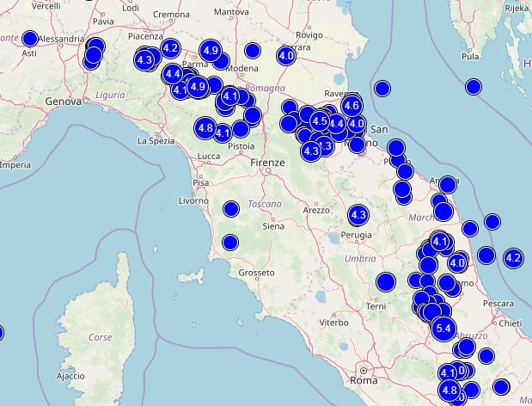The width and height of the screenshot is (532, 406).
Task: Click the large marker east of Umbria label
Action: [386, 282]
